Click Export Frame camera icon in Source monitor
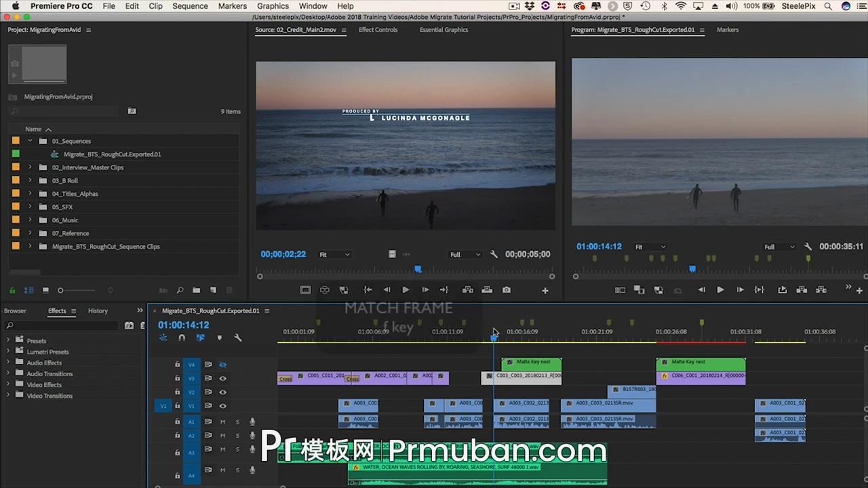The image size is (868, 488). 507,290
